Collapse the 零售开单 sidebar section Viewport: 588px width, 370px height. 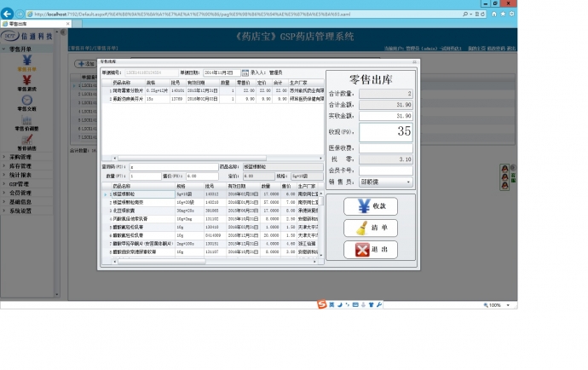tap(4, 49)
